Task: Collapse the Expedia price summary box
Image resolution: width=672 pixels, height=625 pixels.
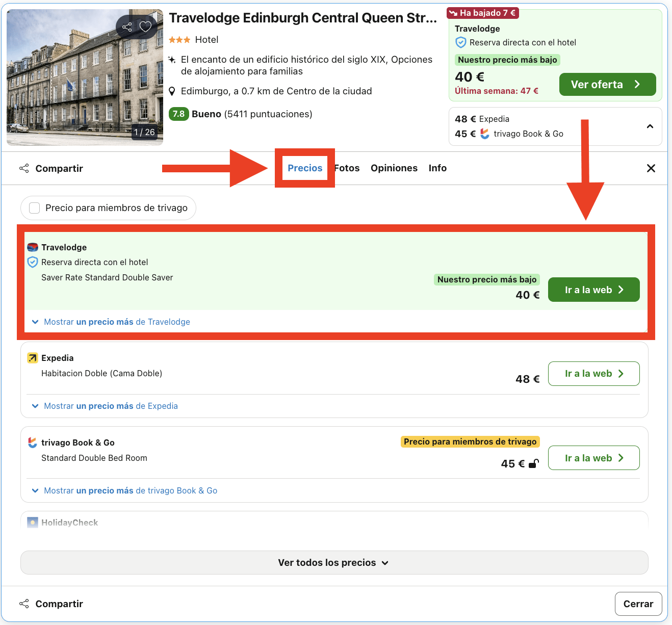Action: 650,126
